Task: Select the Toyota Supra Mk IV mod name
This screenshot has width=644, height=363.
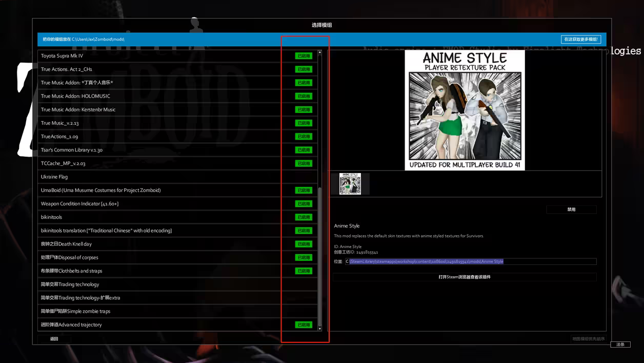Action: [62, 55]
